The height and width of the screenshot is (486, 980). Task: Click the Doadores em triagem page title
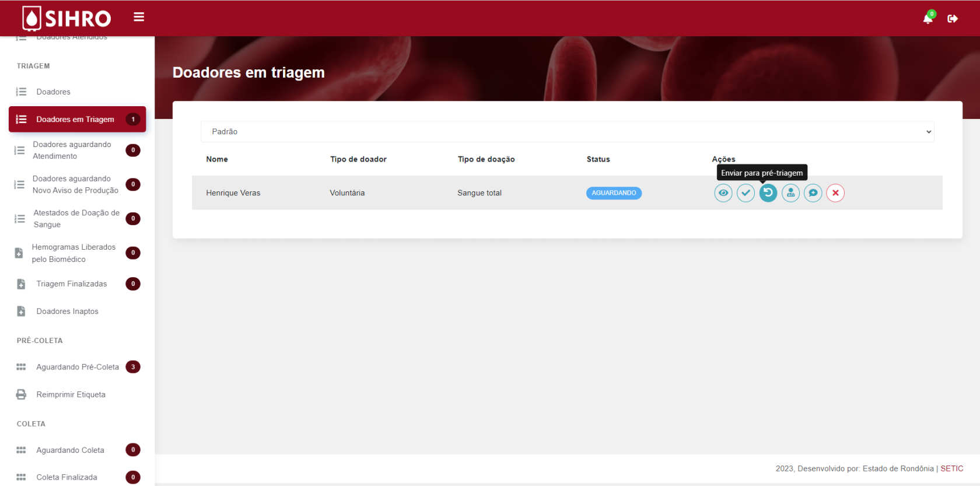pos(249,72)
